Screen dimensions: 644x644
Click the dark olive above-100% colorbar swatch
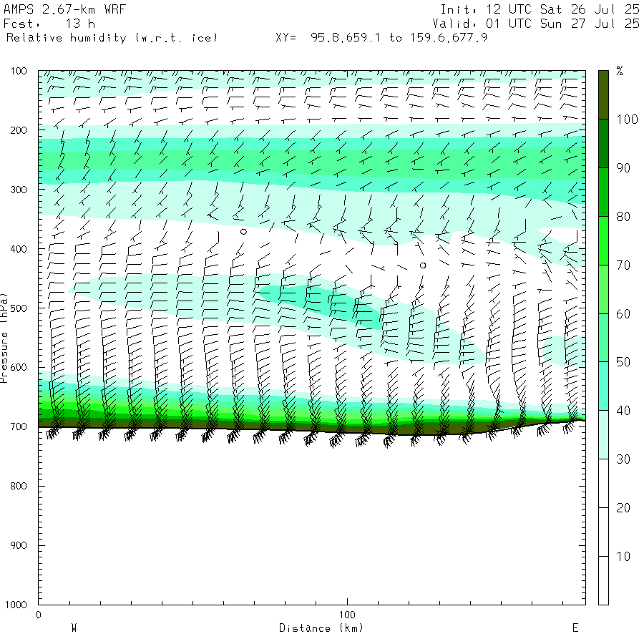click(603, 95)
